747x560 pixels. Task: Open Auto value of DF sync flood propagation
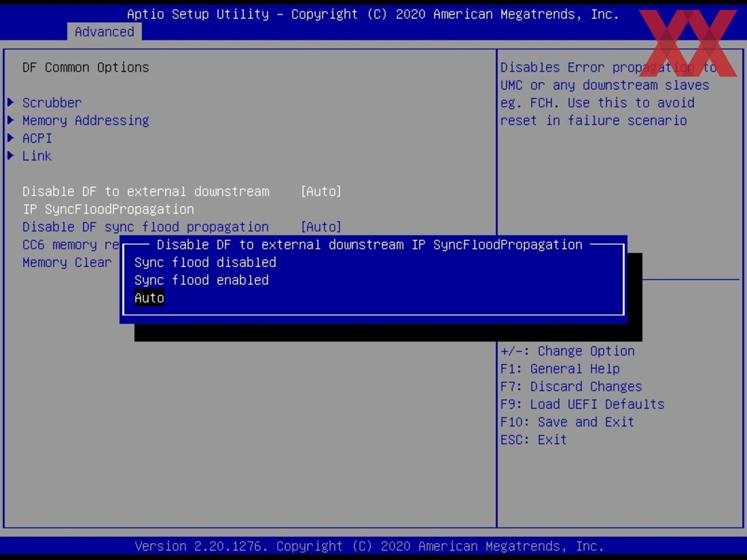pos(321,227)
